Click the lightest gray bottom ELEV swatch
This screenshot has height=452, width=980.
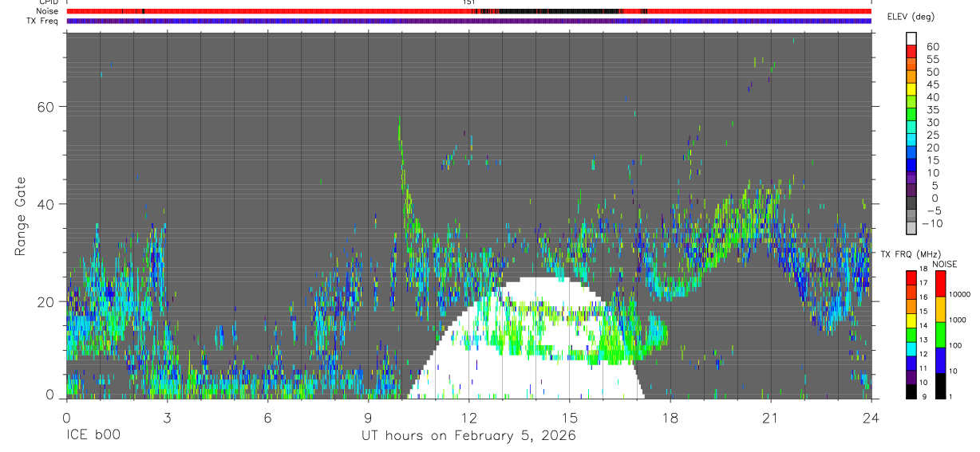tap(912, 226)
